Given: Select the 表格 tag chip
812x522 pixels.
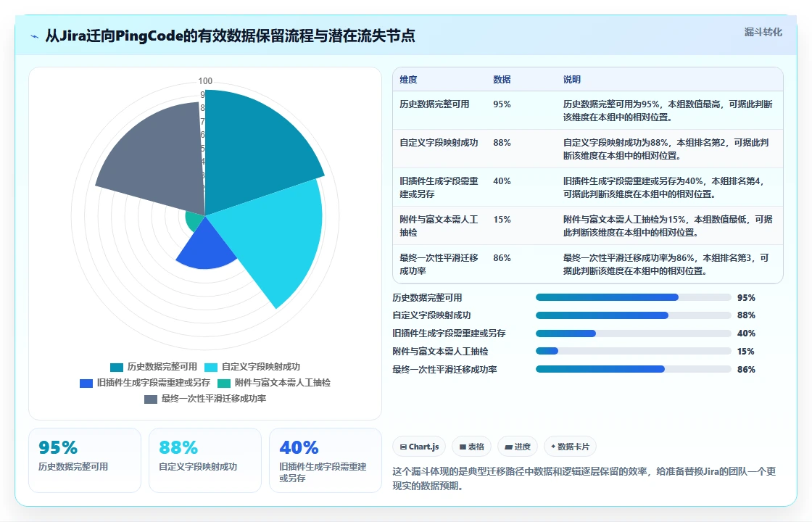Looking at the screenshot, I should (471, 447).
